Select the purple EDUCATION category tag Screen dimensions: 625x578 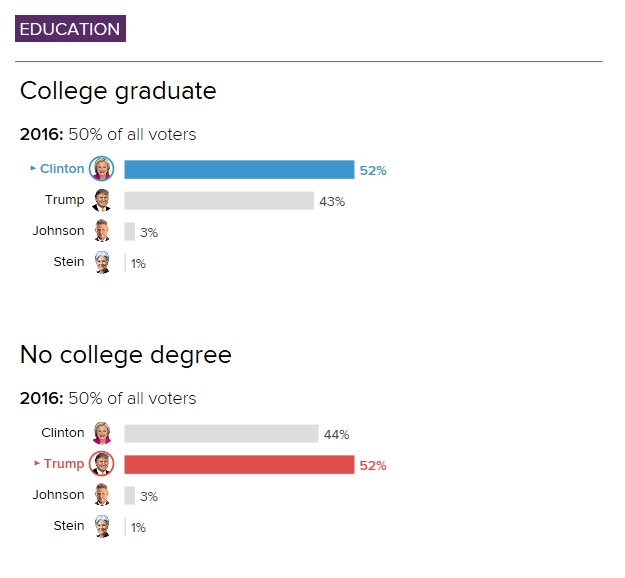point(70,29)
